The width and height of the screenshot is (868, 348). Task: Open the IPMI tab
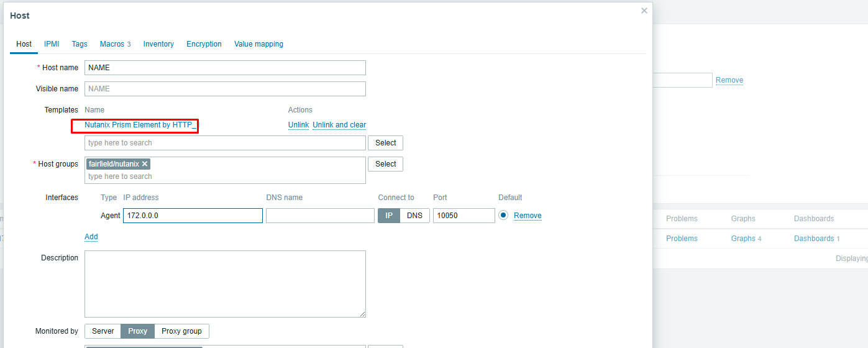pyautogui.click(x=52, y=44)
